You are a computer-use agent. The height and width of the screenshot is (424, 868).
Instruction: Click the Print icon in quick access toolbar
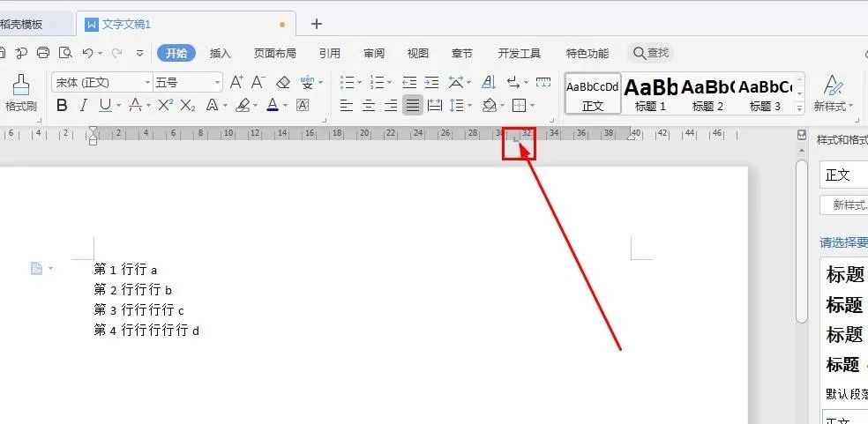pyautogui.click(x=43, y=53)
